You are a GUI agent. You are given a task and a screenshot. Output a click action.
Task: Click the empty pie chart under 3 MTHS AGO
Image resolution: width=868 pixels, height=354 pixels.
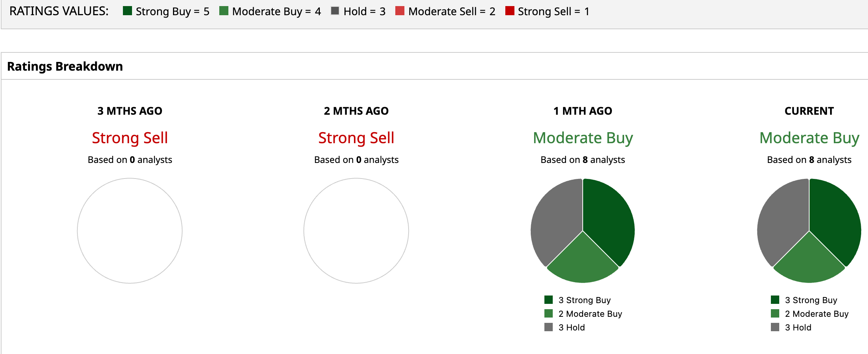pos(130,231)
